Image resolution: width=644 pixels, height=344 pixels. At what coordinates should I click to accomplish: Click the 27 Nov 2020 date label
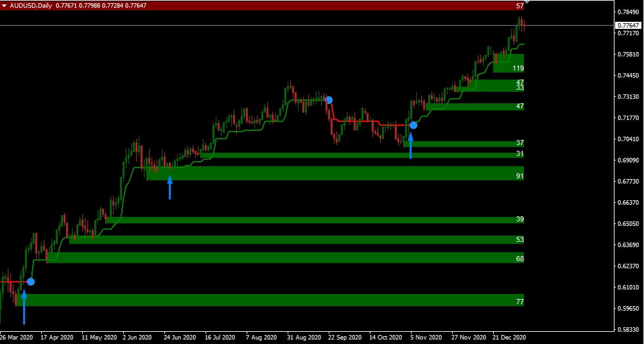[x=469, y=338]
